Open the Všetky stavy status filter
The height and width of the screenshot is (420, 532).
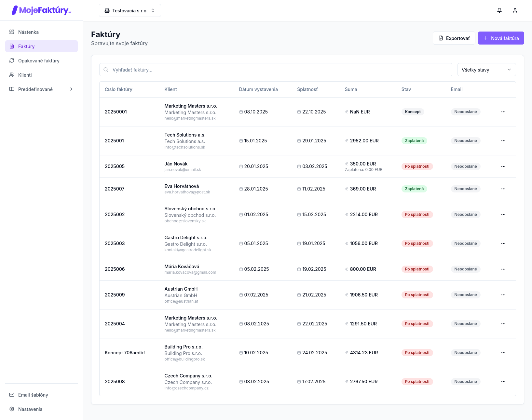(486, 70)
